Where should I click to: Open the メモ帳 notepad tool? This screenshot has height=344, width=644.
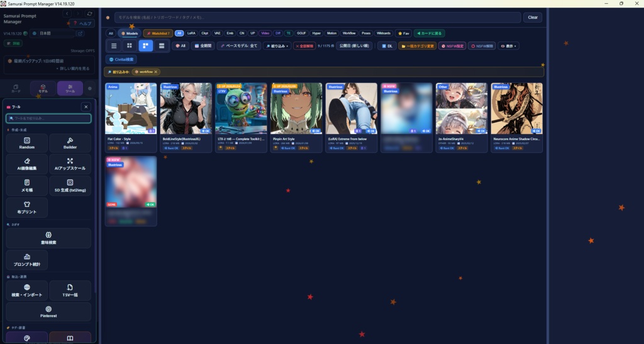[x=26, y=186]
